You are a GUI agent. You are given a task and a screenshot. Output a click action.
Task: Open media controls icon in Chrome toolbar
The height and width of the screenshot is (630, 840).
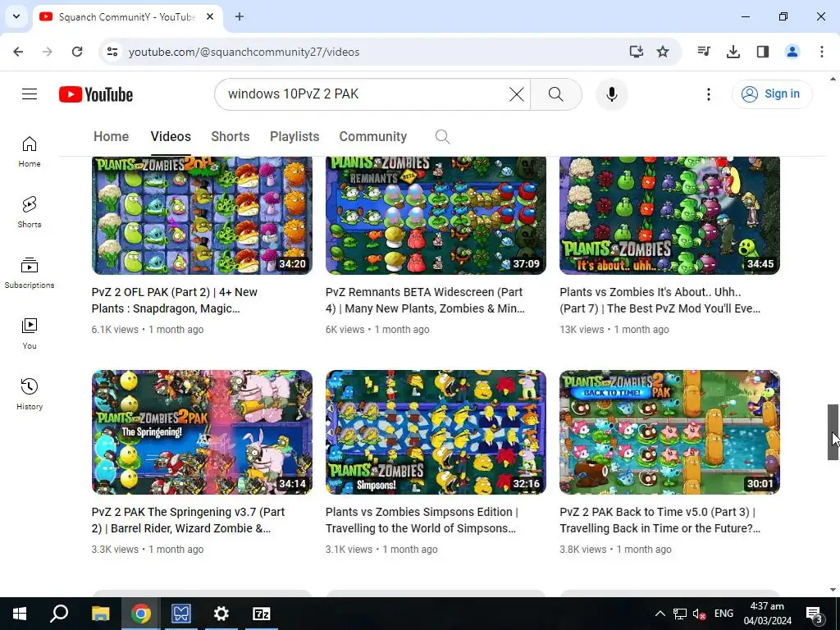click(704, 52)
